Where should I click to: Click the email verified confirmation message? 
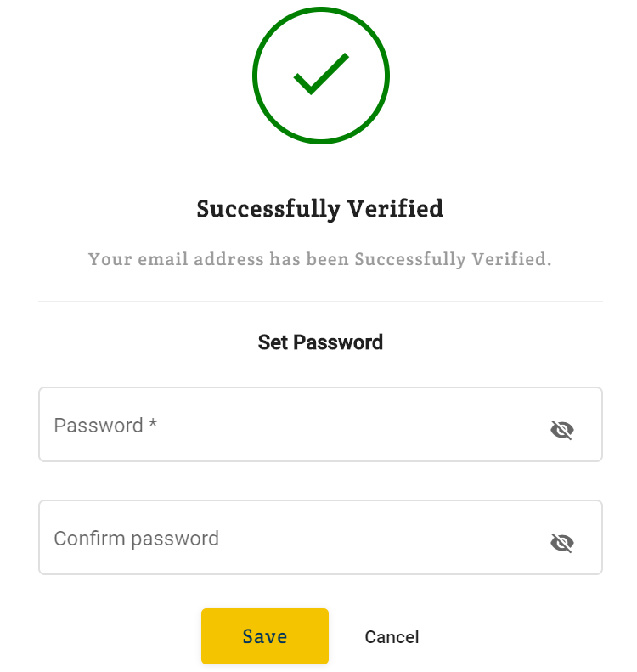319,259
